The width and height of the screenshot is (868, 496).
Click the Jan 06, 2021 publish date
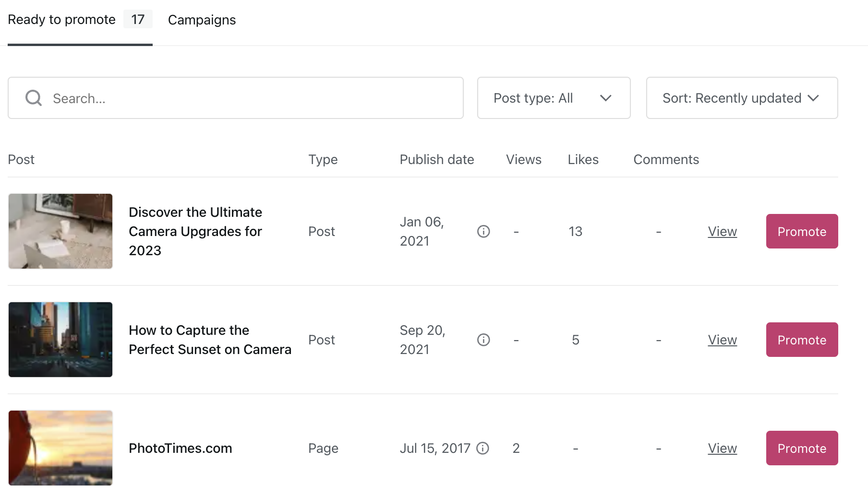pyautogui.click(x=422, y=231)
